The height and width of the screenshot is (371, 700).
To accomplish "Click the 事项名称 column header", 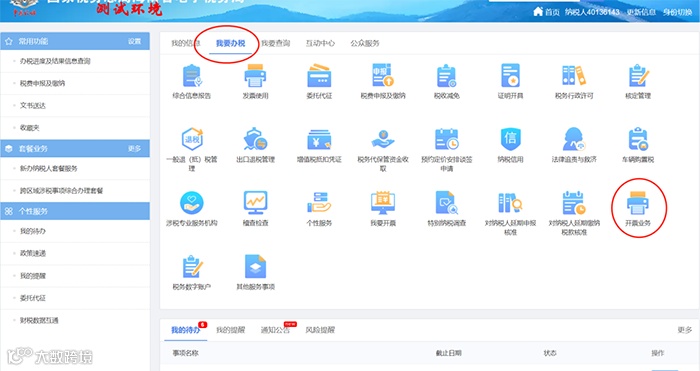I will coord(185,353).
